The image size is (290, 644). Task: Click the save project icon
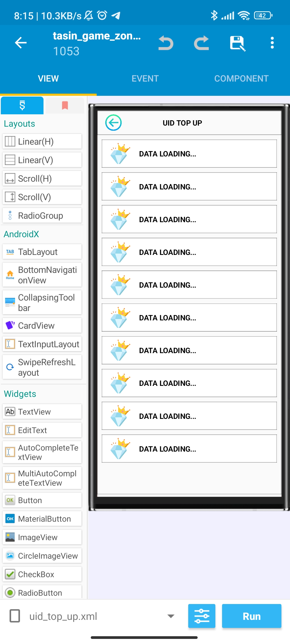pos(238,43)
